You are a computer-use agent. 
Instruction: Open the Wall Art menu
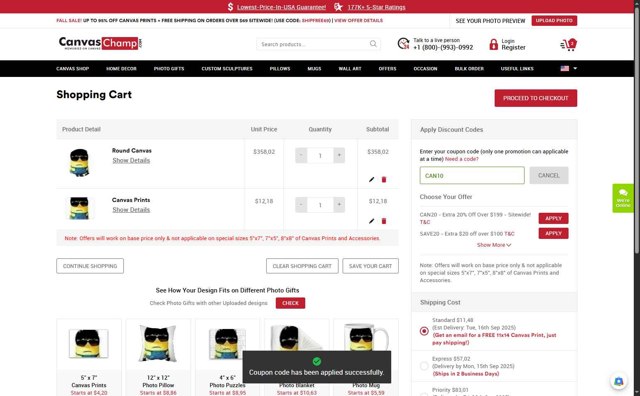pos(350,69)
